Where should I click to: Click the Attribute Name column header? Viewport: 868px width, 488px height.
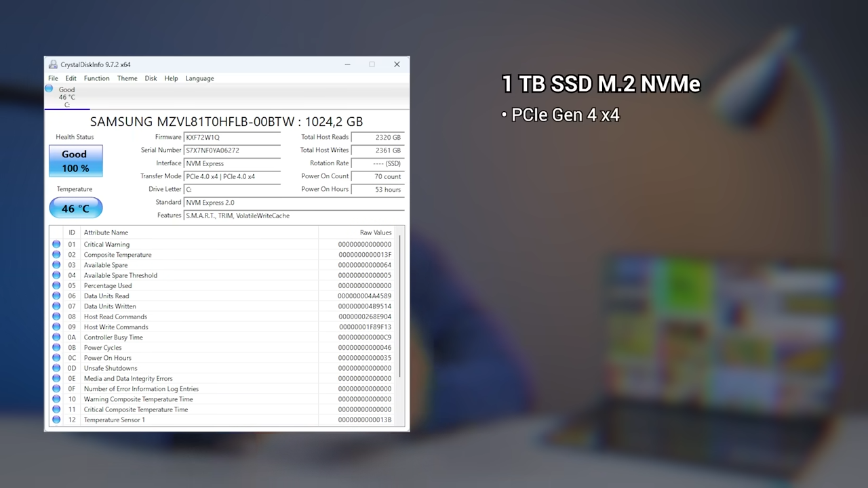coord(199,232)
